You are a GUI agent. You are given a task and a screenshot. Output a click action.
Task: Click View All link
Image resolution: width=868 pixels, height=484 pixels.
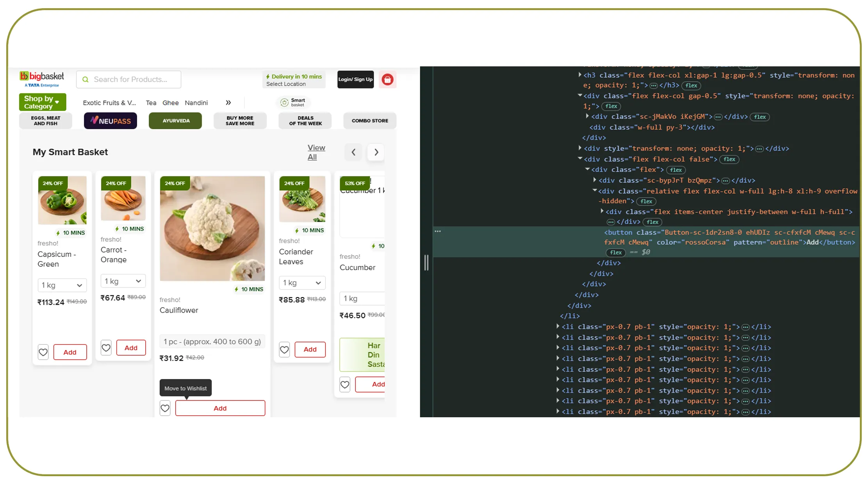point(316,152)
